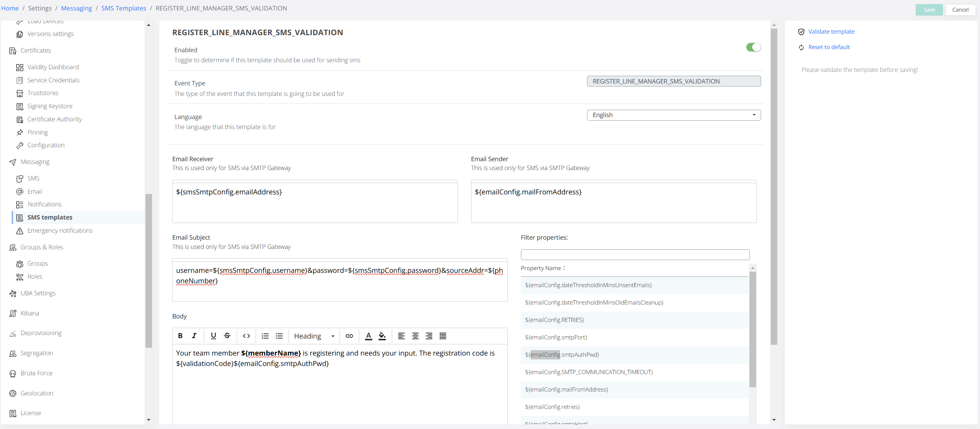
Task: Click into the Filter properties input field
Action: tap(635, 255)
